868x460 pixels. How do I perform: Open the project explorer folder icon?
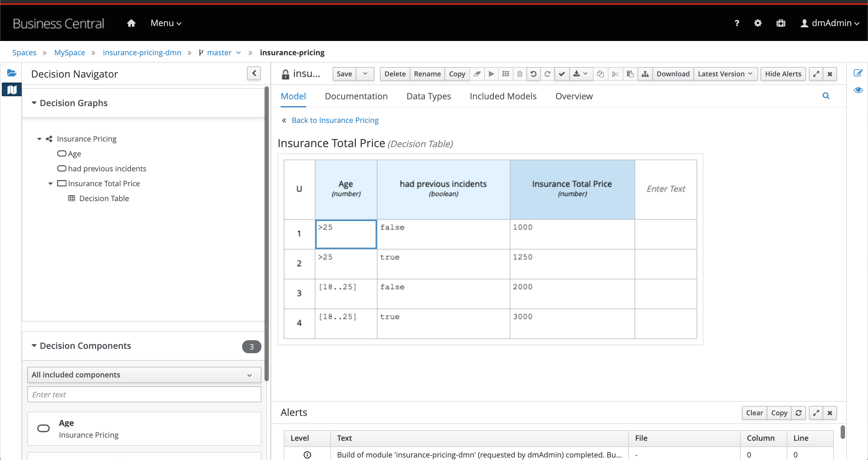(x=12, y=73)
